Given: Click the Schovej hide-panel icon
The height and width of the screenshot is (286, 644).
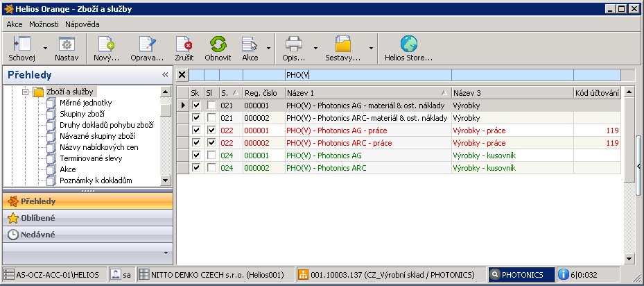Looking at the screenshot, I should pyautogui.click(x=21, y=44).
